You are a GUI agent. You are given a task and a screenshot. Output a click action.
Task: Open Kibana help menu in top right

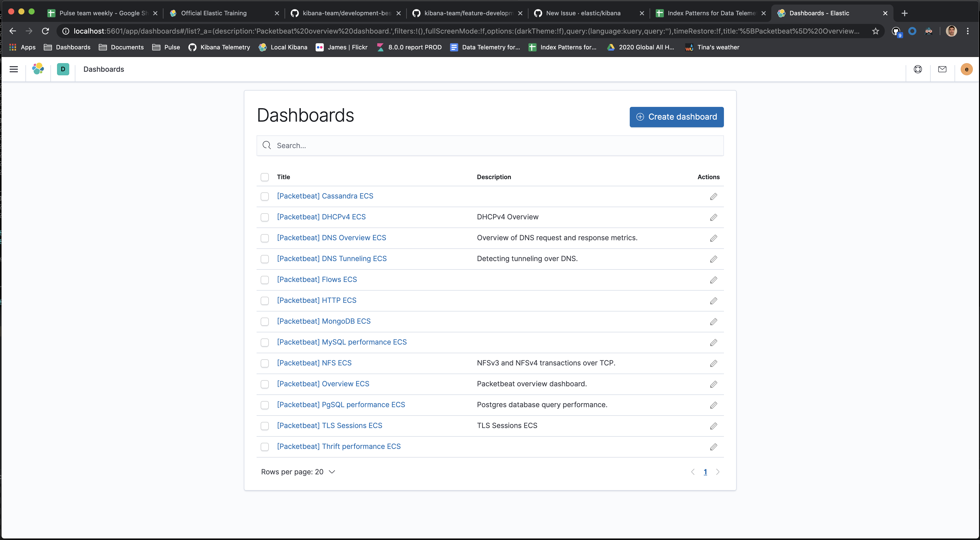[918, 69]
